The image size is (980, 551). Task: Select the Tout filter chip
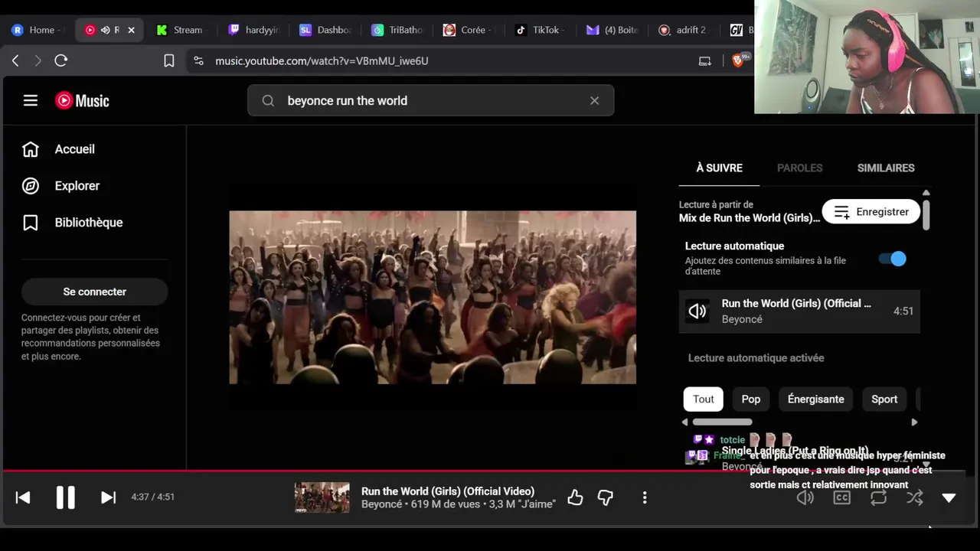tap(703, 399)
